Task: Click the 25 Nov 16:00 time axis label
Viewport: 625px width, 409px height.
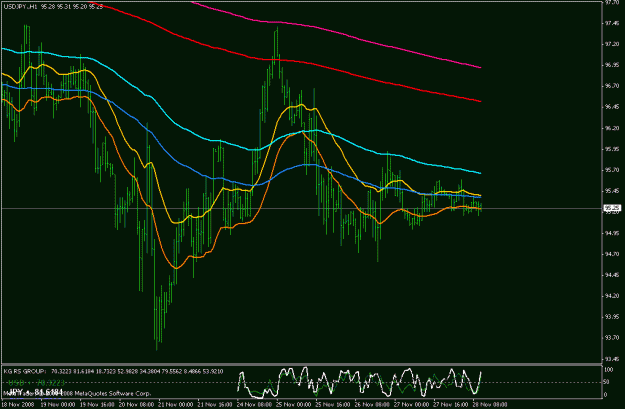Action: click(333, 404)
